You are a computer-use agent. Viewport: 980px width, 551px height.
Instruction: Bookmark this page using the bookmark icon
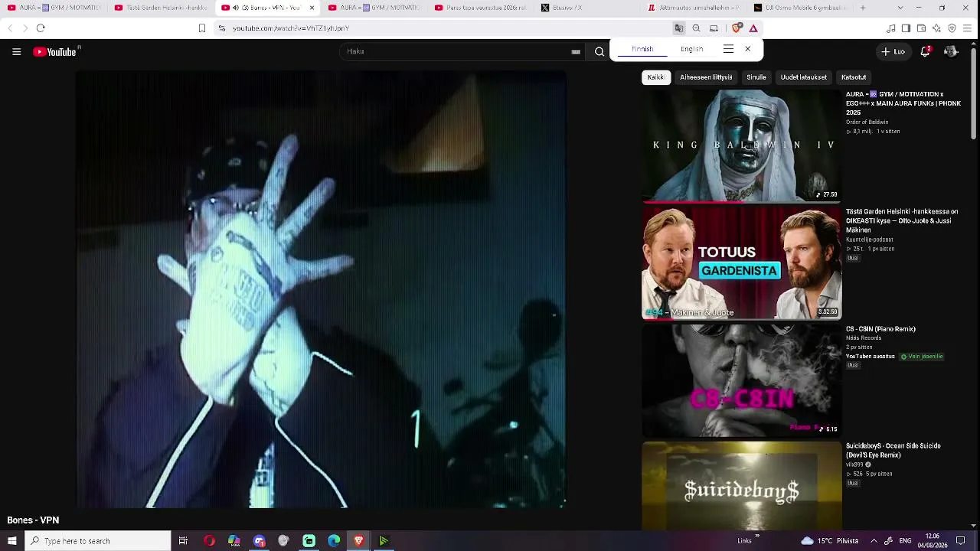[201, 28]
